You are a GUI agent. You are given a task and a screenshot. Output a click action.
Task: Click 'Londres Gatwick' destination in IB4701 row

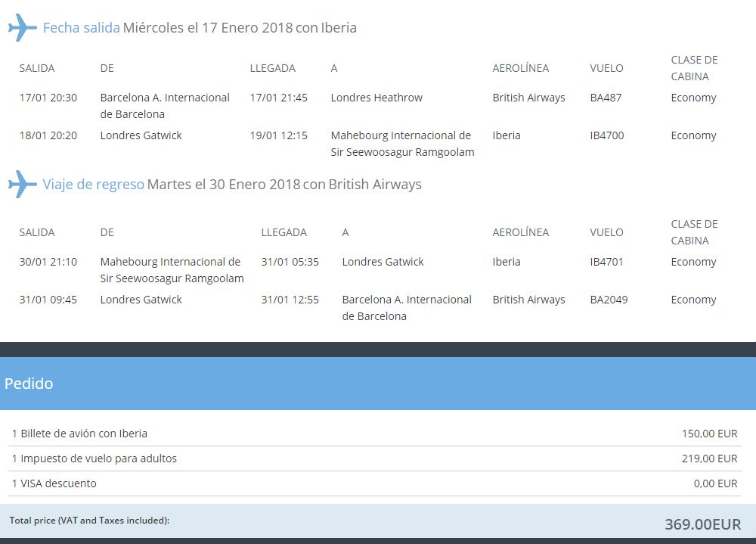(x=383, y=262)
